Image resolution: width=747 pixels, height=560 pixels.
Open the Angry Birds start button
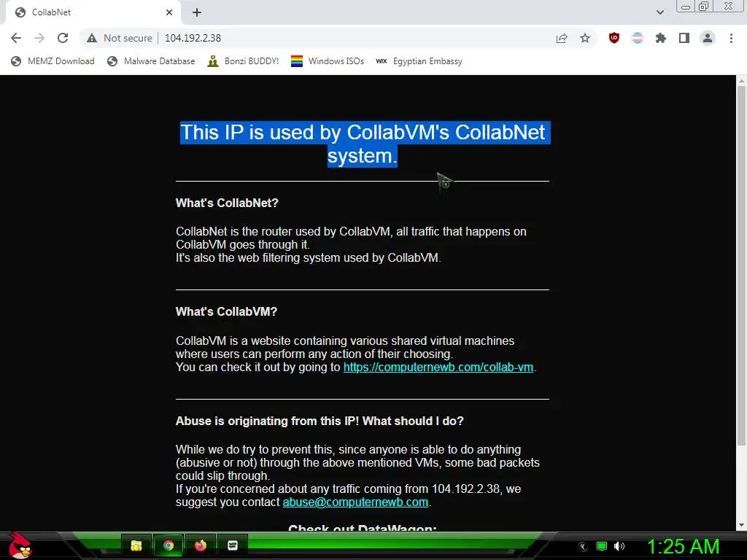(x=20, y=545)
